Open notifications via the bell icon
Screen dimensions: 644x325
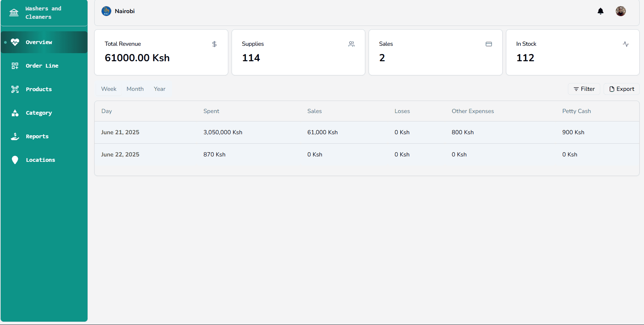[x=601, y=11]
